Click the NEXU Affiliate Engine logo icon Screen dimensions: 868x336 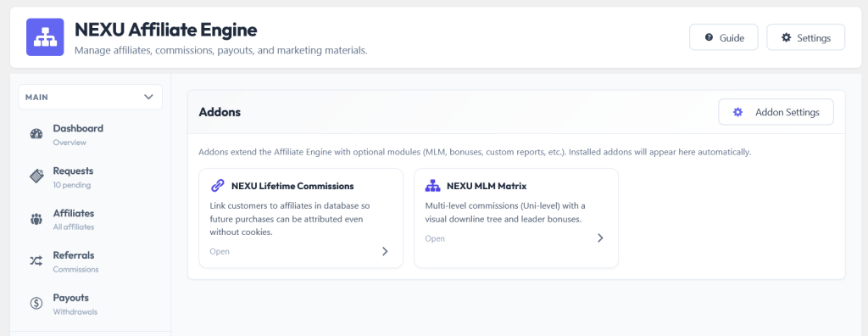point(45,37)
